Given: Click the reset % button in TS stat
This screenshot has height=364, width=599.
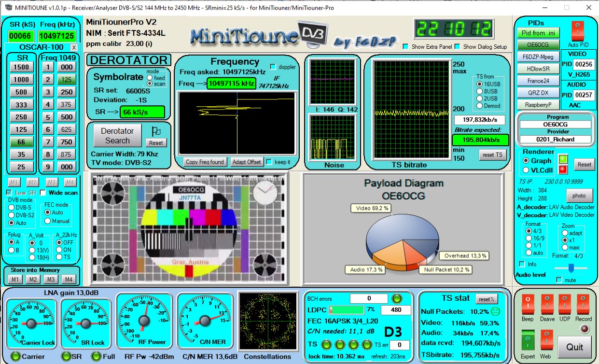Looking at the screenshot, I should tap(487, 299).
